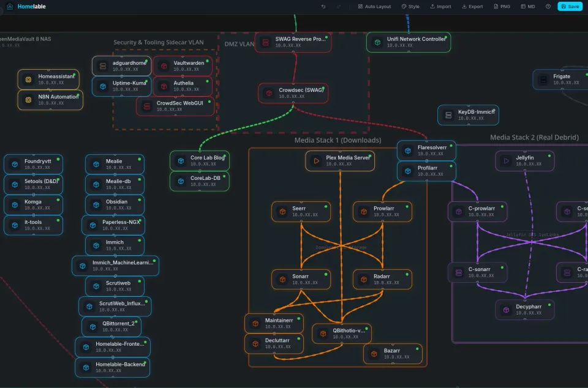Select the Mealie-db node
The image size is (588, 388).
(115, 184)
